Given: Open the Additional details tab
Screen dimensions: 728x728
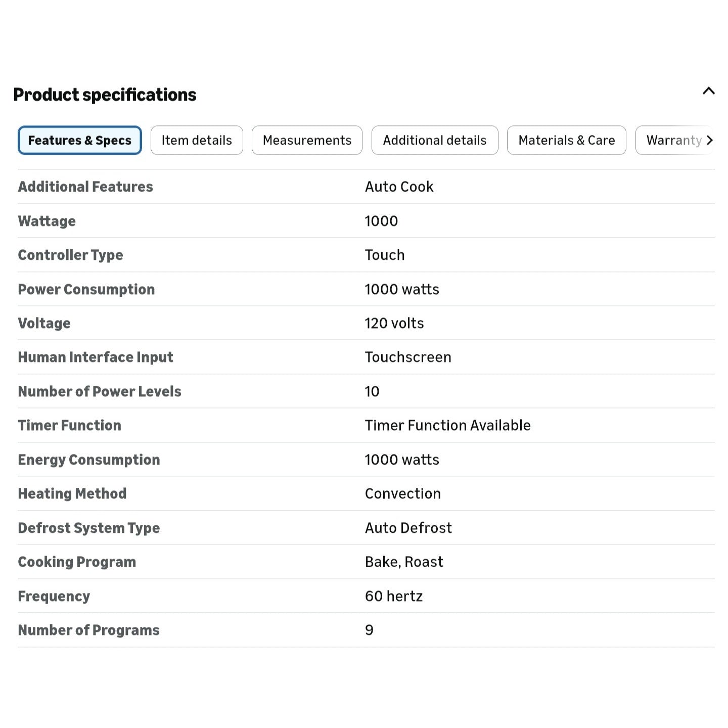Looking at the screenshot, I should (x=435, y=140).
